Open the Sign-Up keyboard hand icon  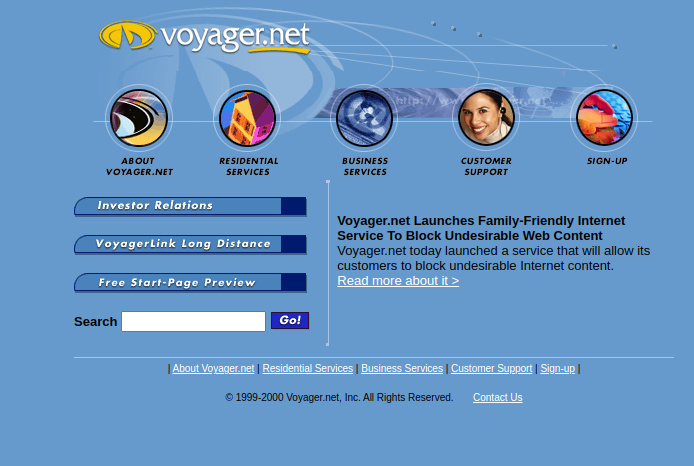(604, 118)
